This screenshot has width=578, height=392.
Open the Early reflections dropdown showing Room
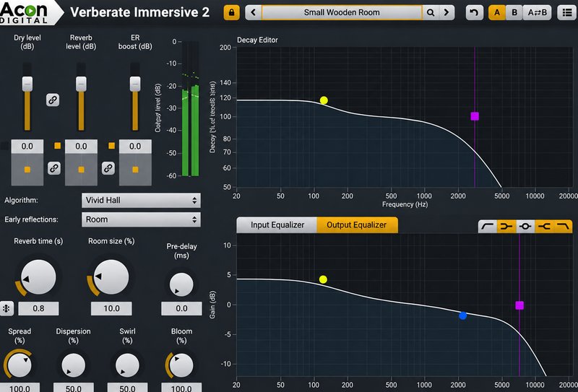coord(141,219)
